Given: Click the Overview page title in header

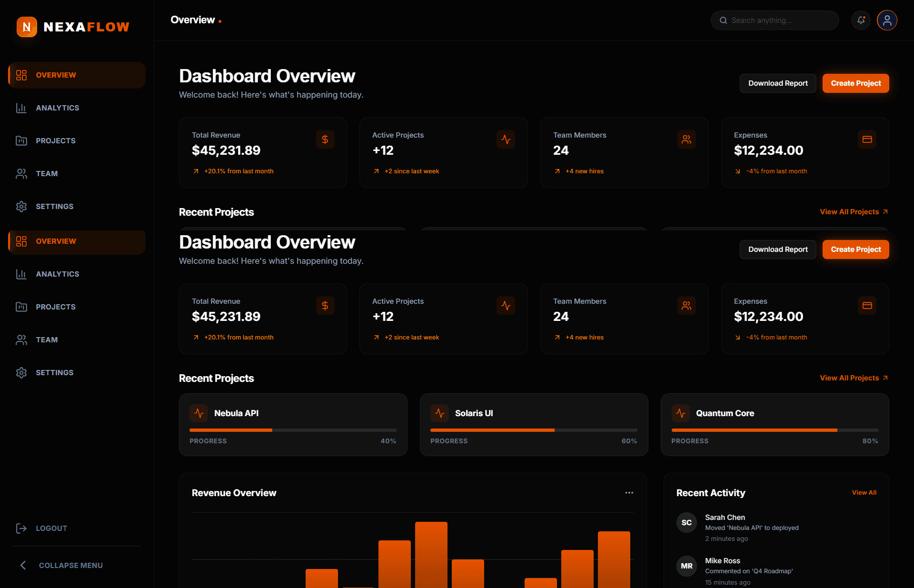Looking at the screenshot, I should tap(193, 20).
